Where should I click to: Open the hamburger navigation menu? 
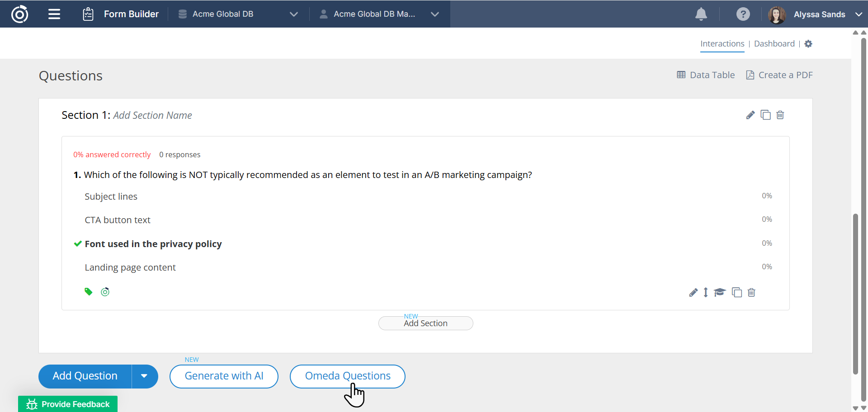(x=54, y=14)
